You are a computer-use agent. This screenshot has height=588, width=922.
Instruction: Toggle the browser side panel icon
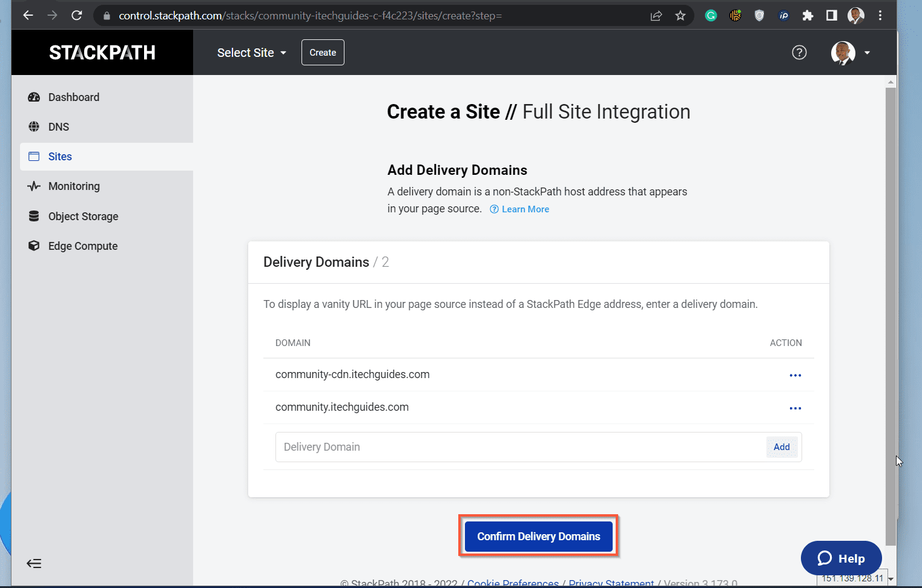tap(832, 16)
